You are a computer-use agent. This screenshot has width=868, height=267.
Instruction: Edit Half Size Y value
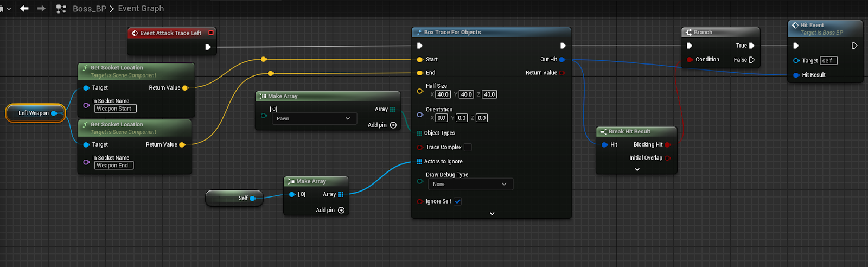[x=467, y=94]
